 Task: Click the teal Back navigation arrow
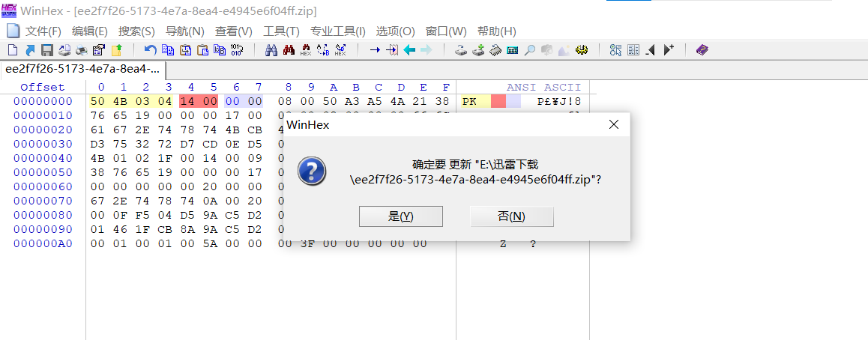pyautogui.click(x=409, y=49)
